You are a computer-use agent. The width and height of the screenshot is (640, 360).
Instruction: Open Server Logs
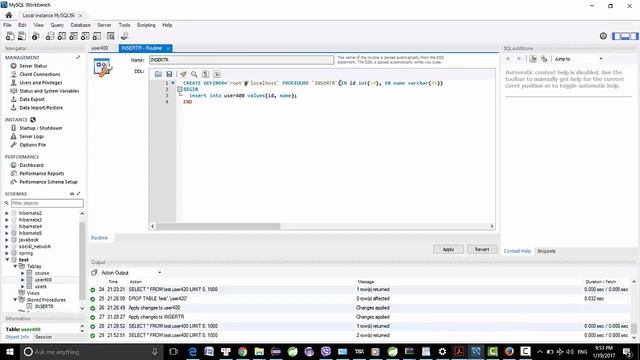pyautogui.click(x=31, y=136)
